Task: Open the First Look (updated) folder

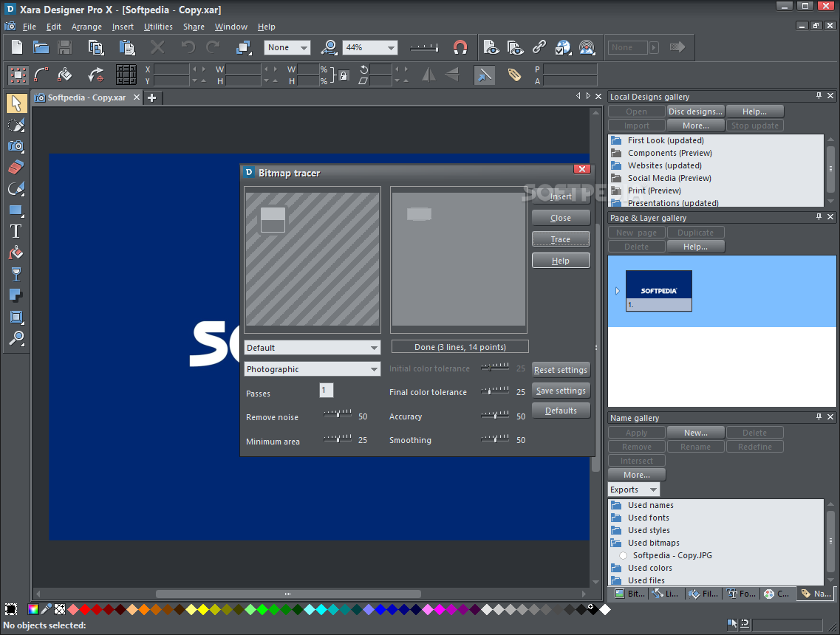Action: pyautogui.click(x=666, y=140)
